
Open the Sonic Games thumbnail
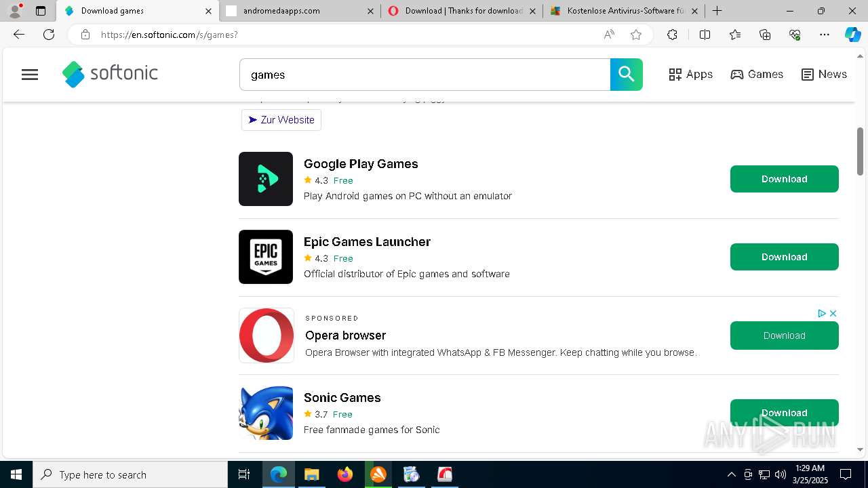[266, 413]
